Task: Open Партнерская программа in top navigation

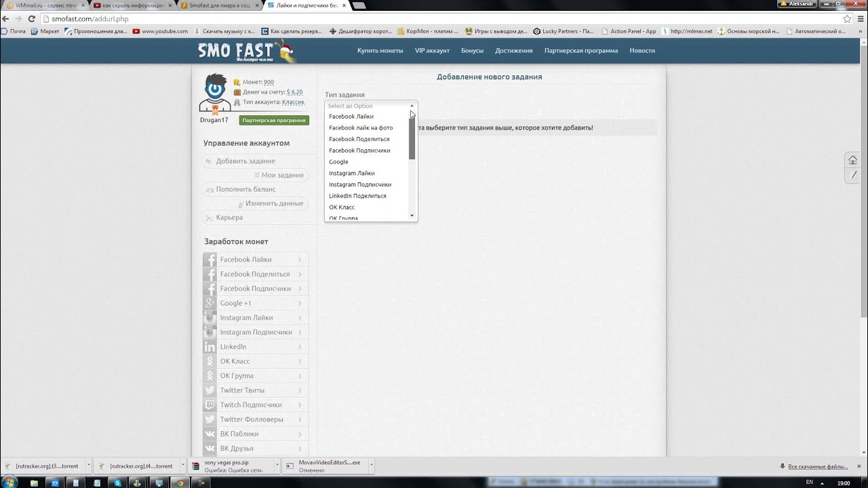Action: pyautogui.click(x=581, y=51)
